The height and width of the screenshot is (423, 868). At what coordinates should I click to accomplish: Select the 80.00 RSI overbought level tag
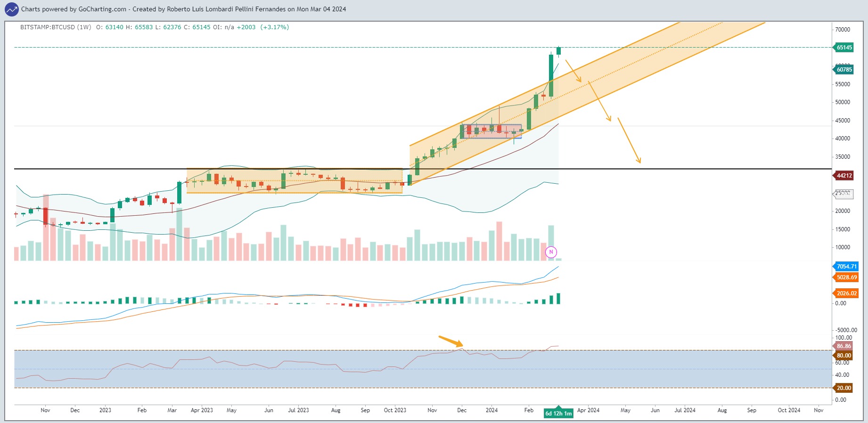coord(843,355)
